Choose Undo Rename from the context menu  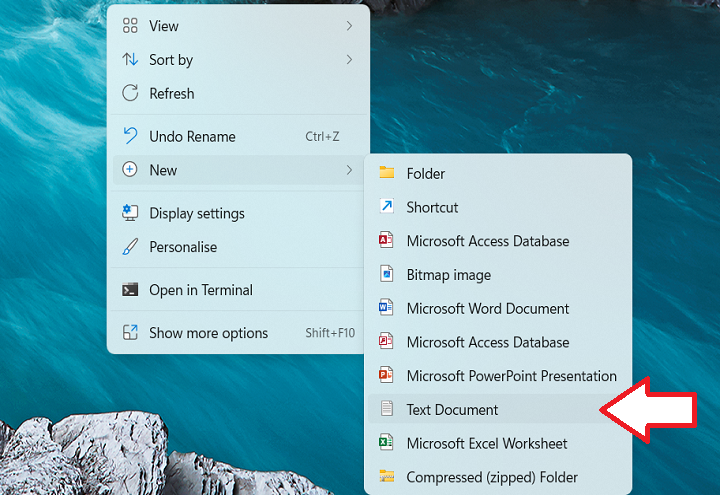pos(192,136)
